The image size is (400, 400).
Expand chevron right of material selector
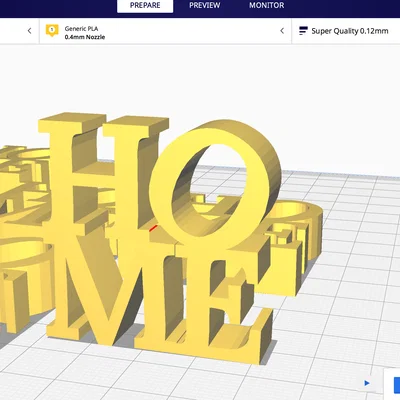coord(282,31)
